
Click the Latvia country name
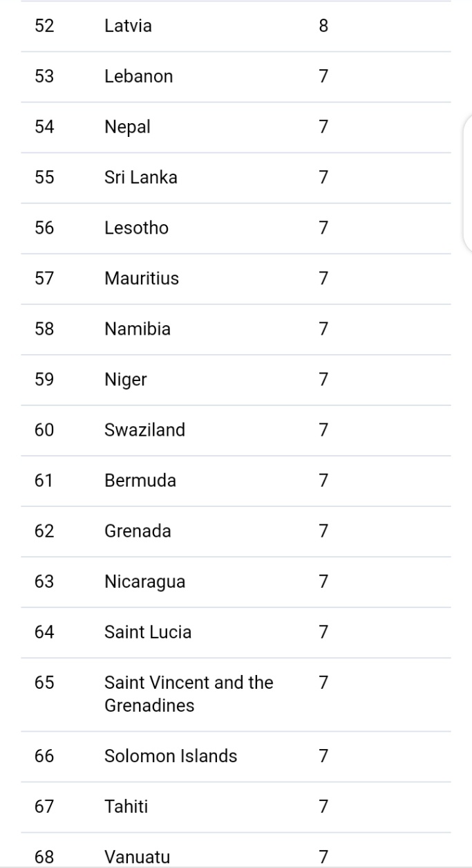click(x=128, y=26)
